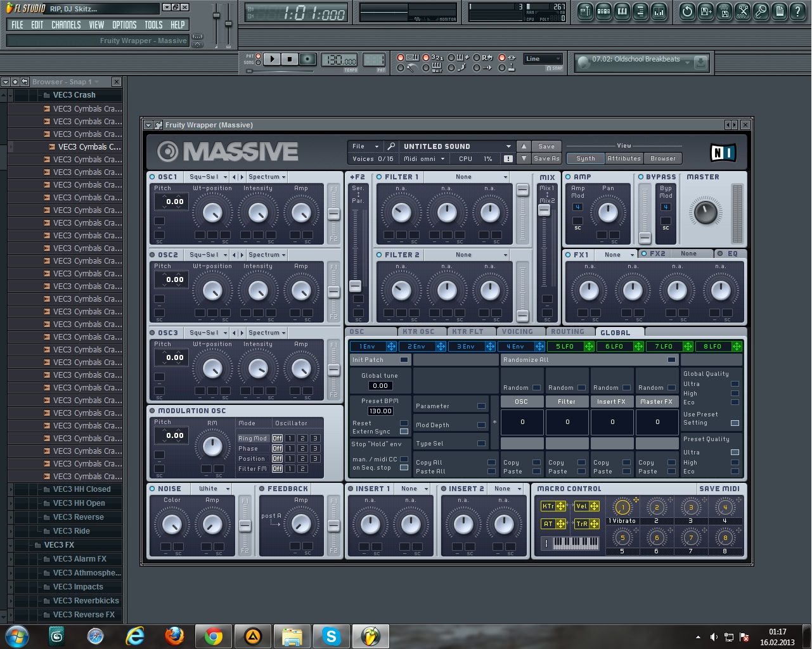Viewport: 812px width, 649px height.
Task: Click the SAVE MIDI button
Action: (x=719, y=489)
